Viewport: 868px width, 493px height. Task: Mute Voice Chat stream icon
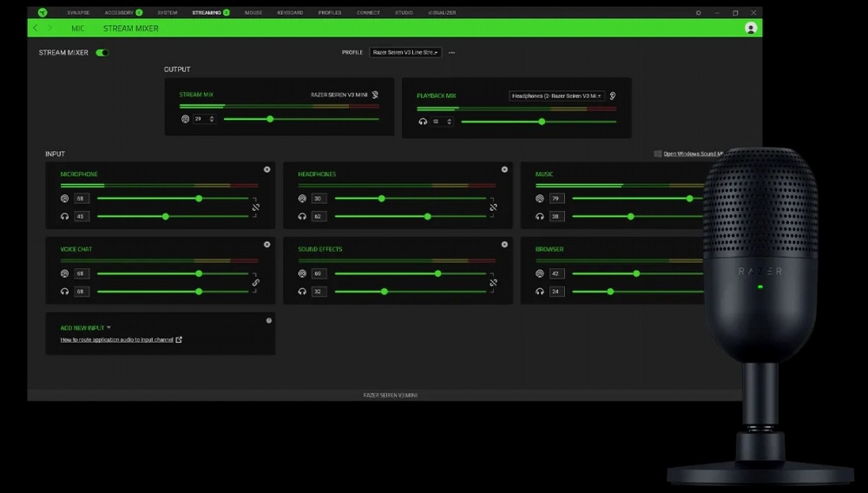tap(65, 273)
